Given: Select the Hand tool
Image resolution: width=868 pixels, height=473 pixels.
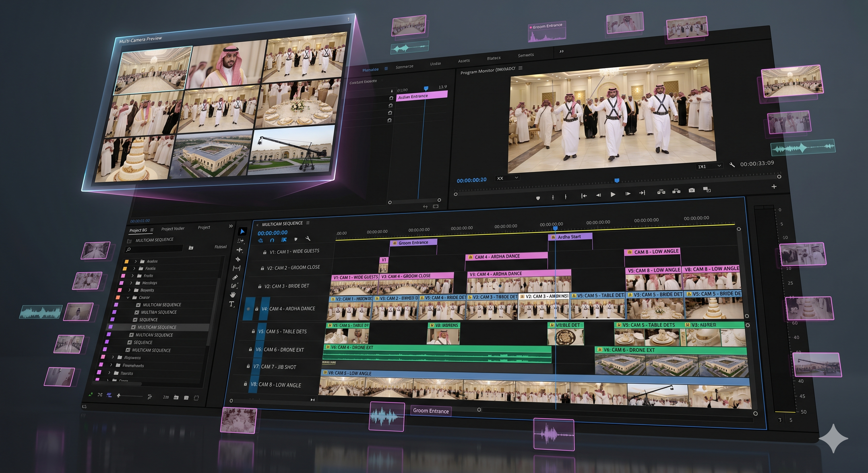Looking at the screenshot, I should tap(232, 295).
